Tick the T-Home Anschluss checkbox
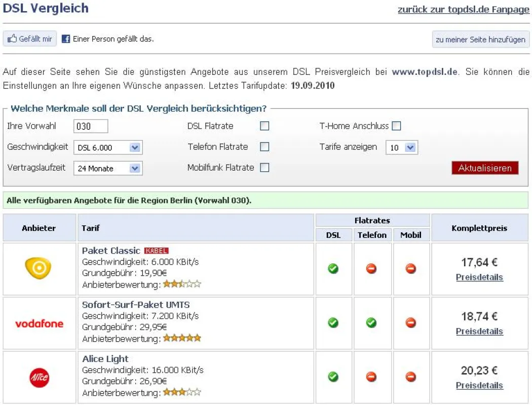This screenshot has width=532, height=405. click(x=396, y=126)
